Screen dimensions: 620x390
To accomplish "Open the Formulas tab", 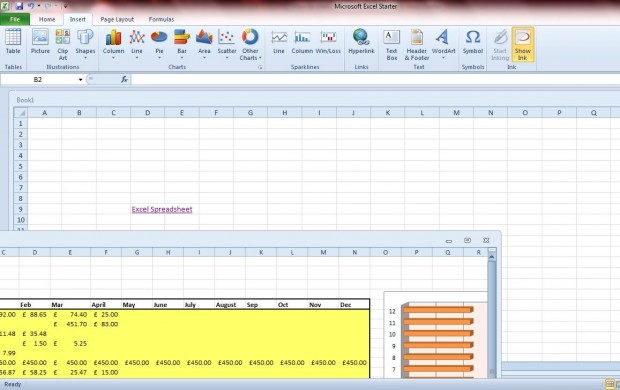I will tap(161, 19).
